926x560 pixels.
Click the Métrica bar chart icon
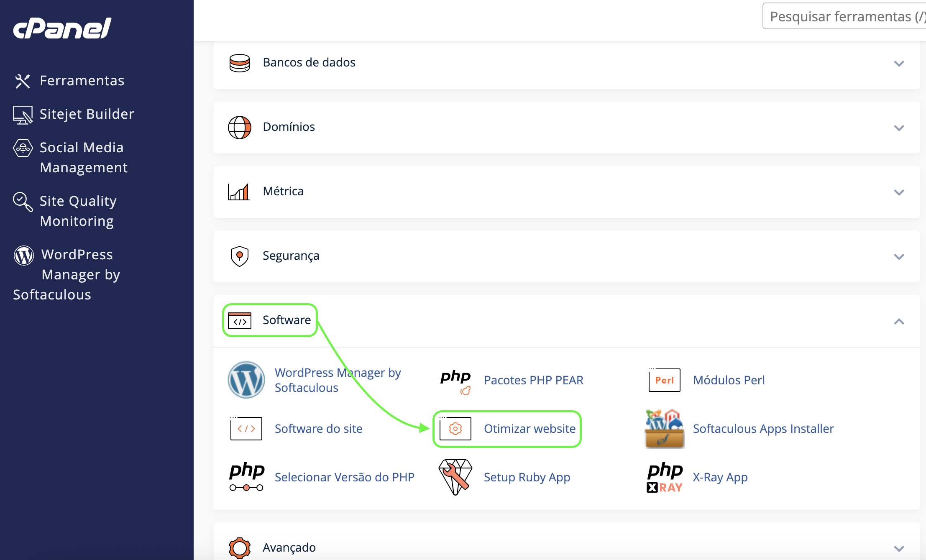[x=239, y=192]
